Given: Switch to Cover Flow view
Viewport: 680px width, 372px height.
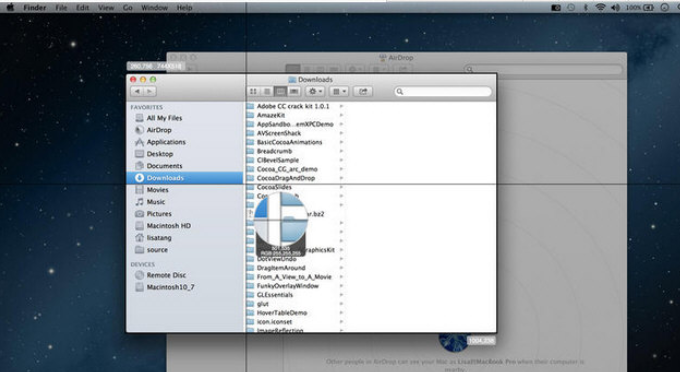Looking at the screenshot, I should [x=294, y=91].
